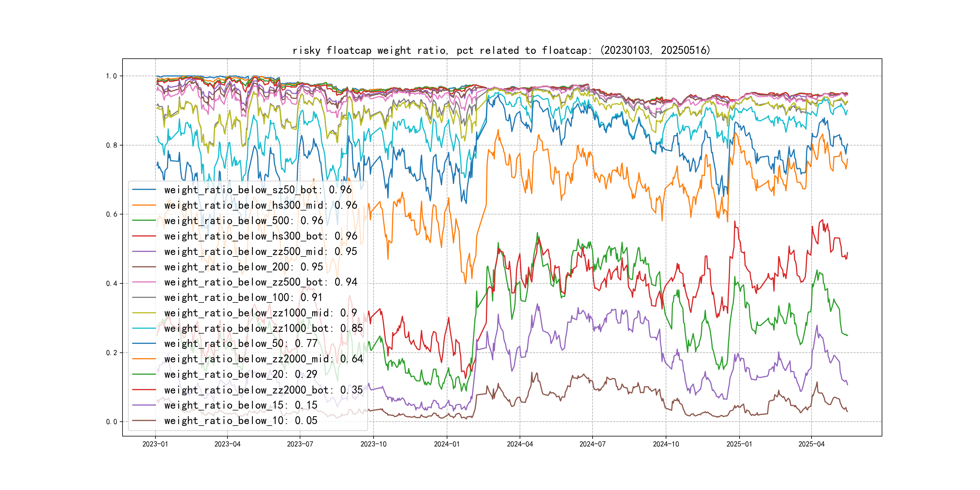Click the purple swatch beside weight_ratio_below_15
Image resolution: width=980 pixels, height=490 pixels.
point(144,405)
